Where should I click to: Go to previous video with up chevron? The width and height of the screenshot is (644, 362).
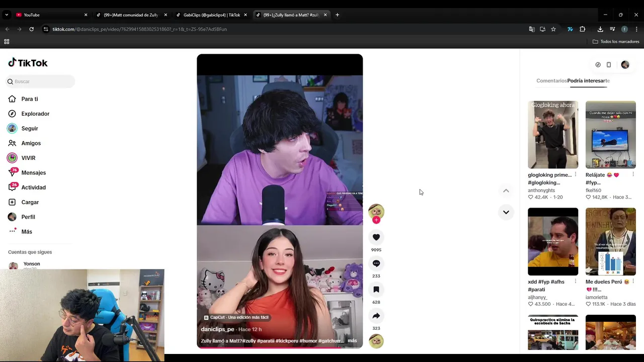coord(506,191)
